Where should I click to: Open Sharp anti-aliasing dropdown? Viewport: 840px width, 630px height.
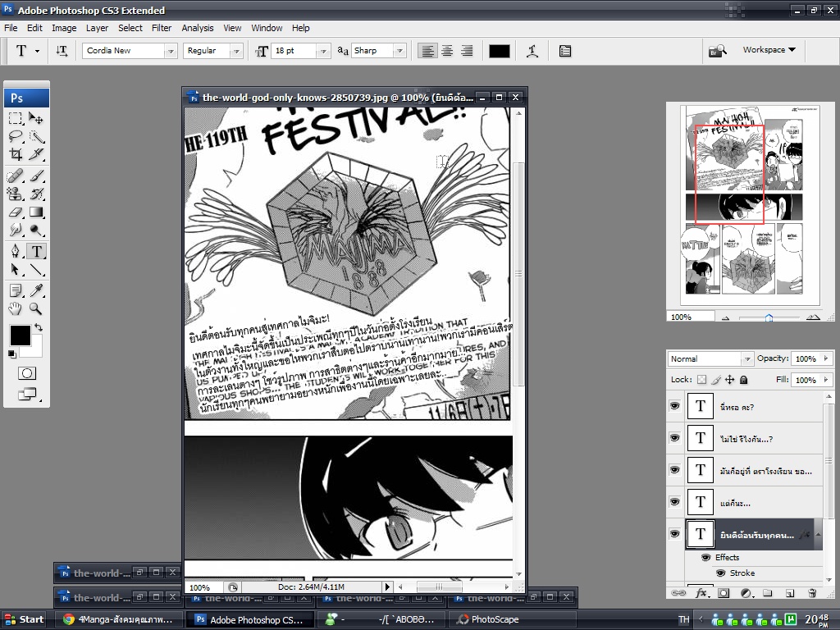pos(399,51)
